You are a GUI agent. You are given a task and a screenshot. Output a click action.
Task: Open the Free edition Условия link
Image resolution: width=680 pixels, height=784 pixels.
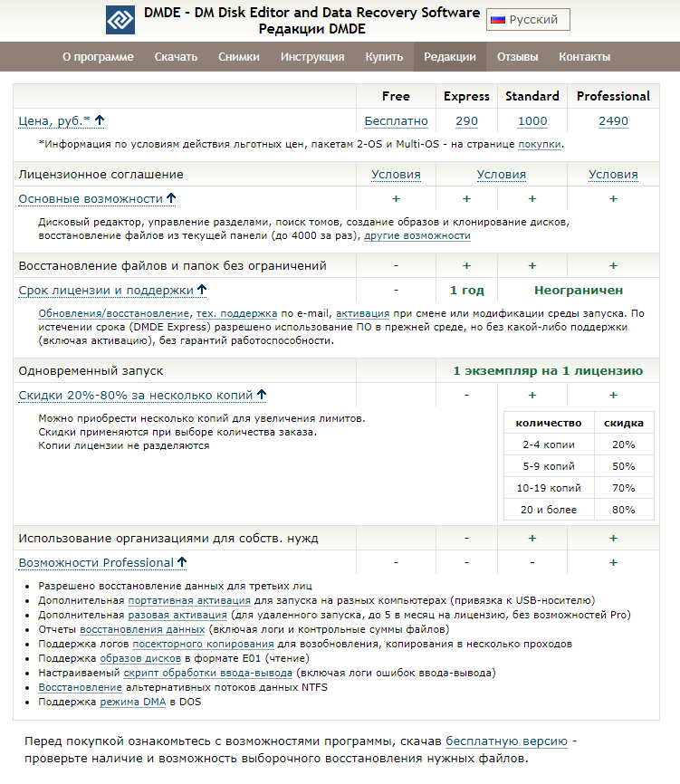tap(396, 175)
